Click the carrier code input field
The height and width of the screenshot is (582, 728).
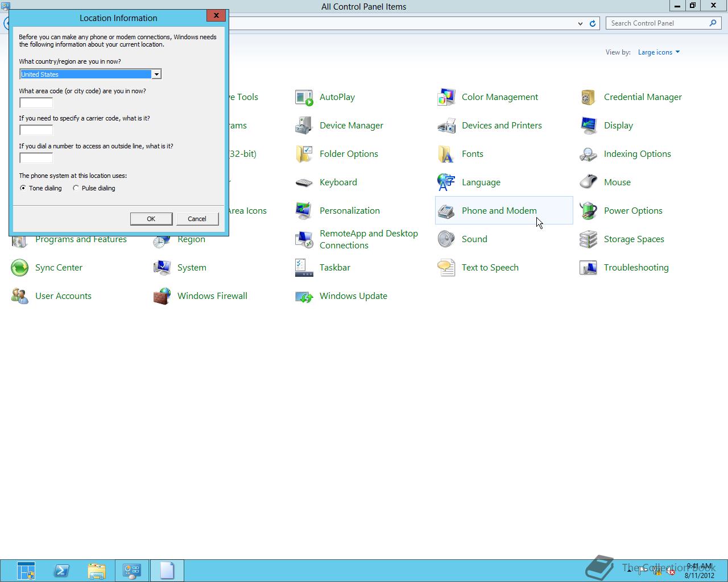pos(36,130)
